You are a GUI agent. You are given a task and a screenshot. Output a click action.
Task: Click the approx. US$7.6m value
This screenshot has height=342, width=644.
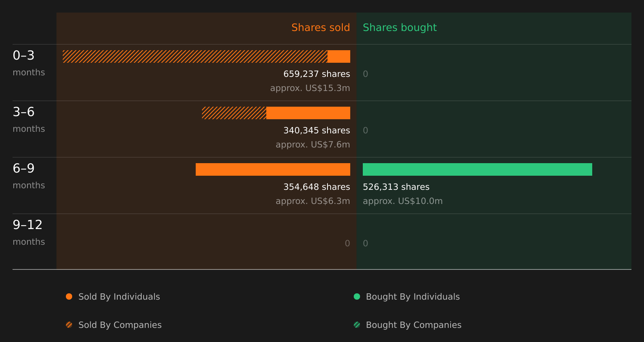(x=313, y=145)
